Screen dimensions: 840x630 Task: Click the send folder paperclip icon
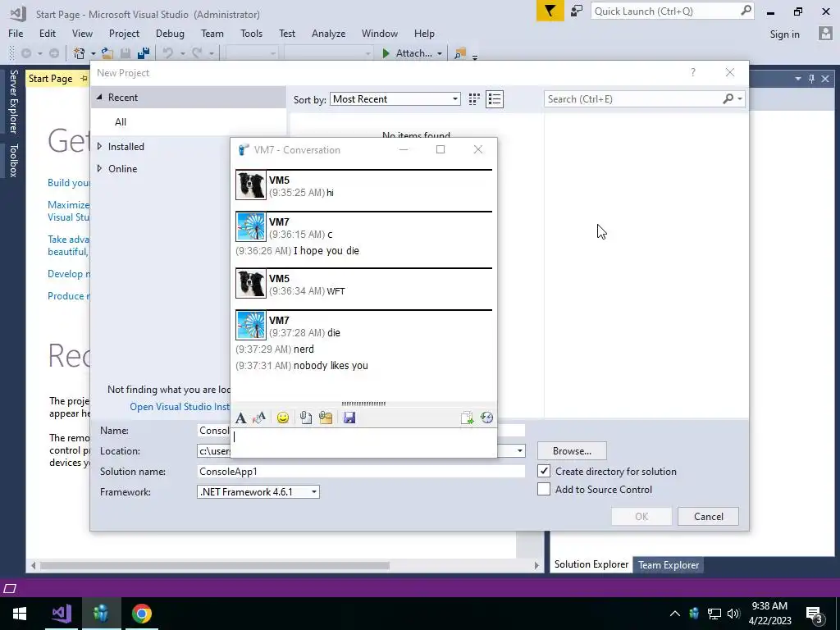[x=326, y=418]
